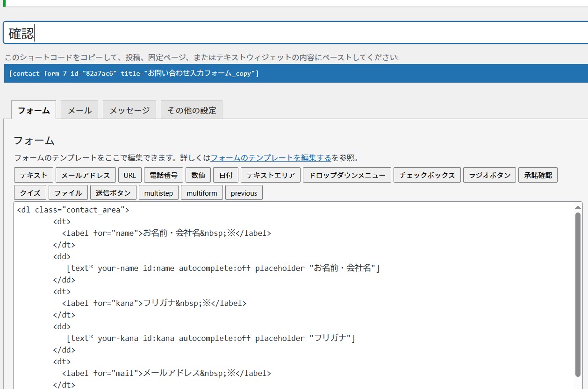Insert a ドロップダウンメニュー tag

[x=347, y=175]
